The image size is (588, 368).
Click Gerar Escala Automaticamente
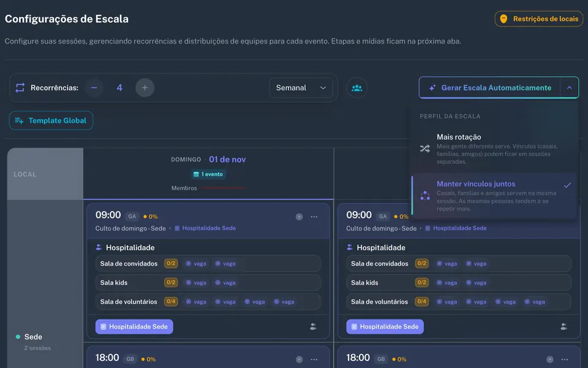click(x=490, y=88)
